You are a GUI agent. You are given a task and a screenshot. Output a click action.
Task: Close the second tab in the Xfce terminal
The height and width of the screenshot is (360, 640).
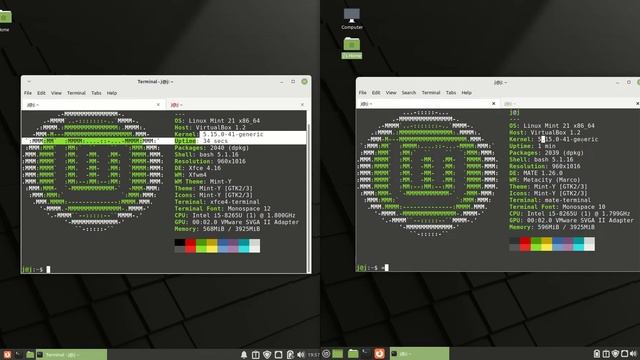tap(302, 105)
